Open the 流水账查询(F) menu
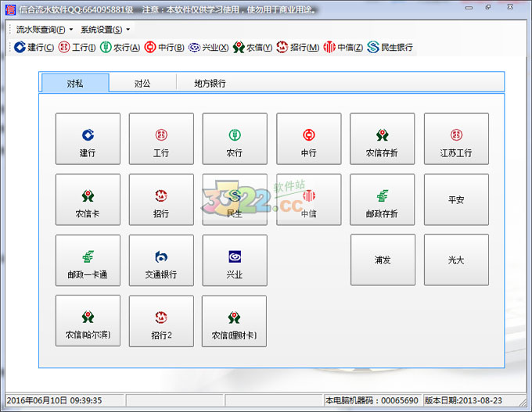532x412 pixels. pos(44,30)
